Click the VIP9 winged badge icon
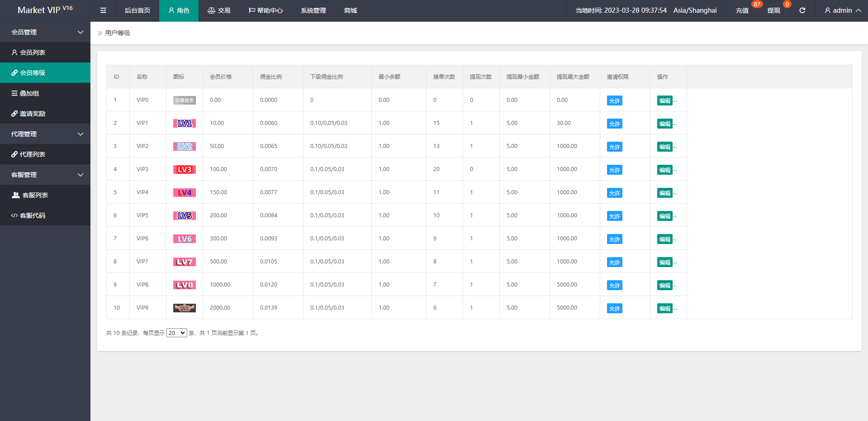Viewport: 868px width, 421px height. point(184,308)
